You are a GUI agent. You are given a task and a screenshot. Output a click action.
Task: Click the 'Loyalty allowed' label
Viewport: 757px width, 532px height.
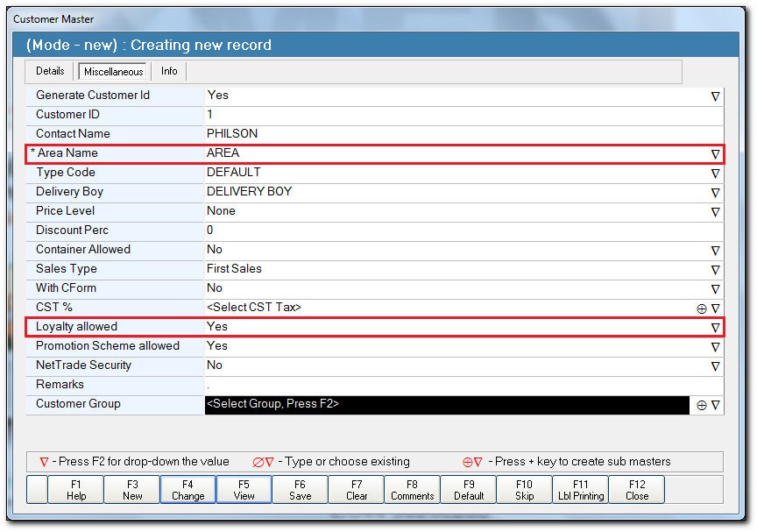(x=76, y=327)
